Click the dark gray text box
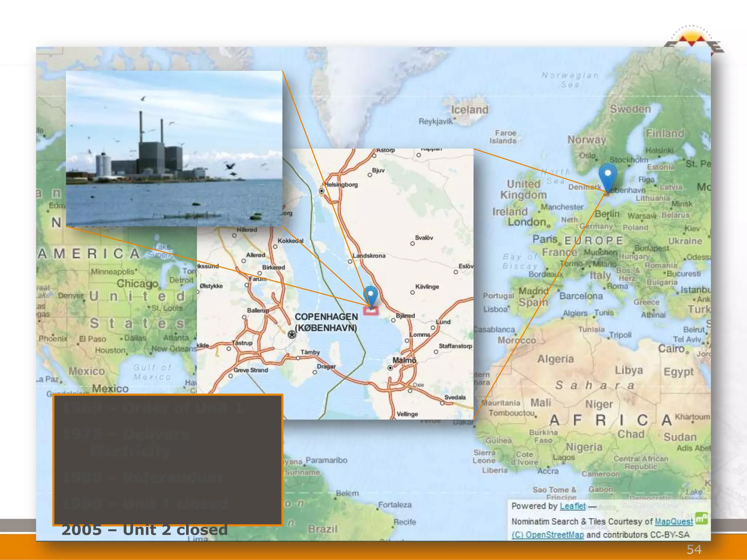Viewport: 747px width, 560px height. point(168,459)
